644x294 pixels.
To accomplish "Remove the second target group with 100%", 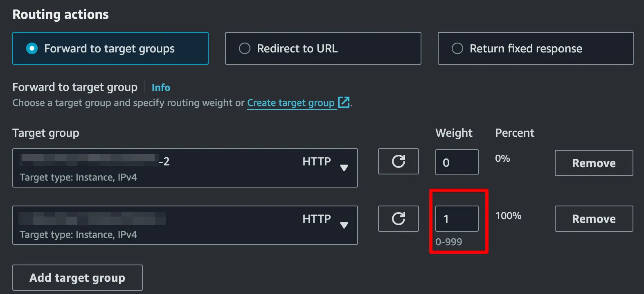I will click(x=594, y=219).
